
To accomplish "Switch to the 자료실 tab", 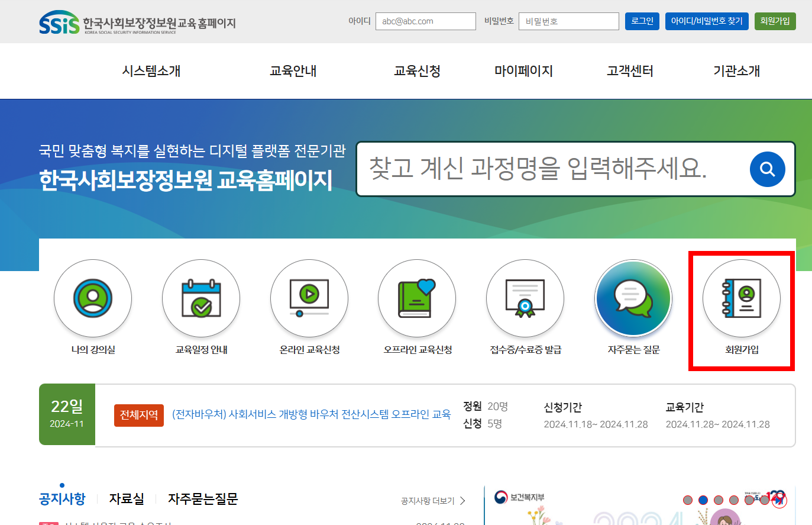I will (x=127, y=499).
